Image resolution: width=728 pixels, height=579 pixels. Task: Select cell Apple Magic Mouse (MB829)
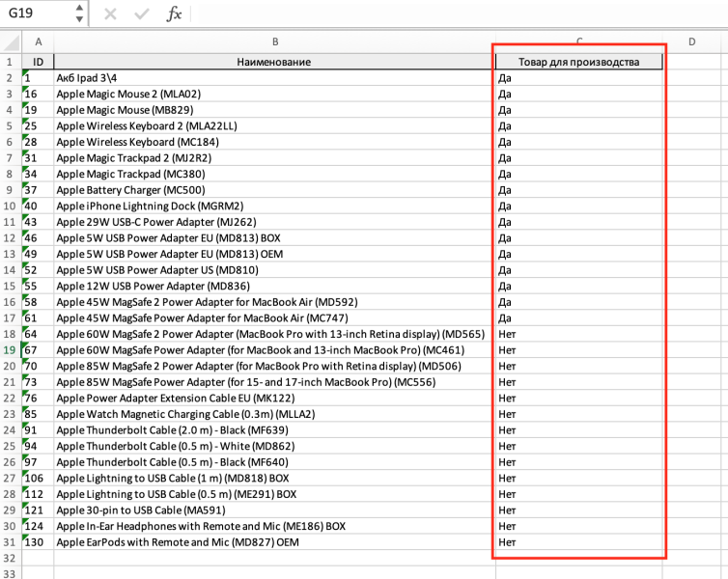pyautogui.click(x=275, y=110)
